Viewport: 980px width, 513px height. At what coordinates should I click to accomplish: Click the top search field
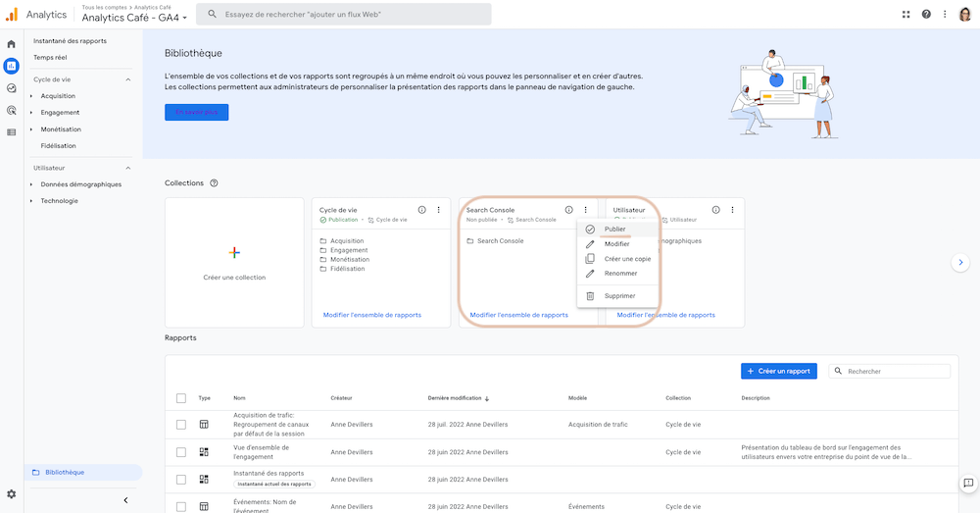[344, 14]
